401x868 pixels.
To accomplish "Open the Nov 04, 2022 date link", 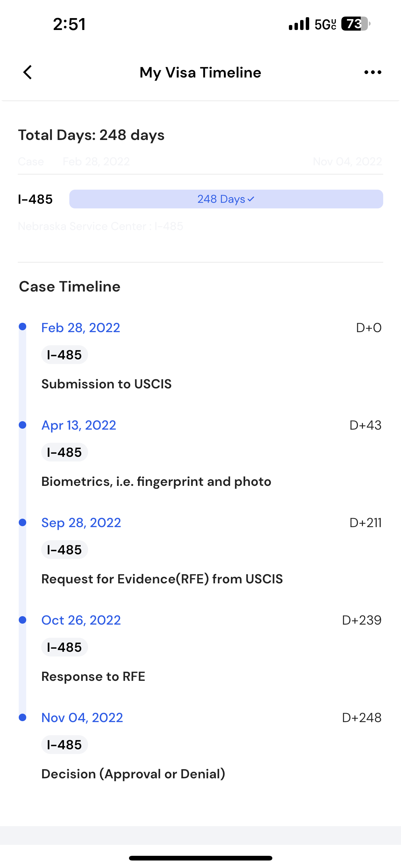I will click(82, 718).
